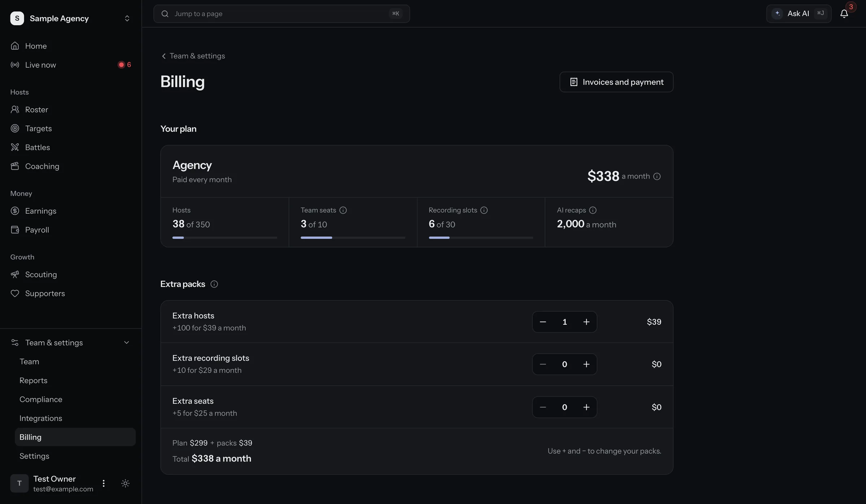Click "+5 for $25 a month" text
This screenshot has height=504, width=866.
pos(205,413)
